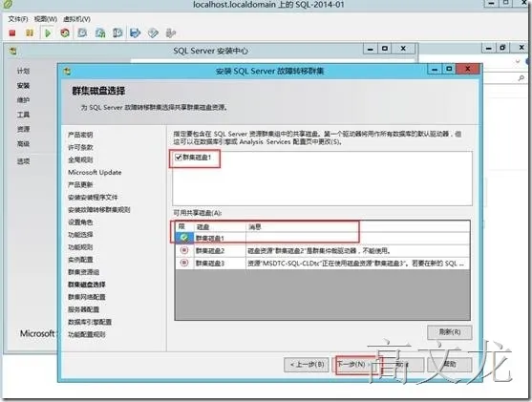532x402 pixels.
Task: Click the 磁盘 column header
Action: pos(220,227)
